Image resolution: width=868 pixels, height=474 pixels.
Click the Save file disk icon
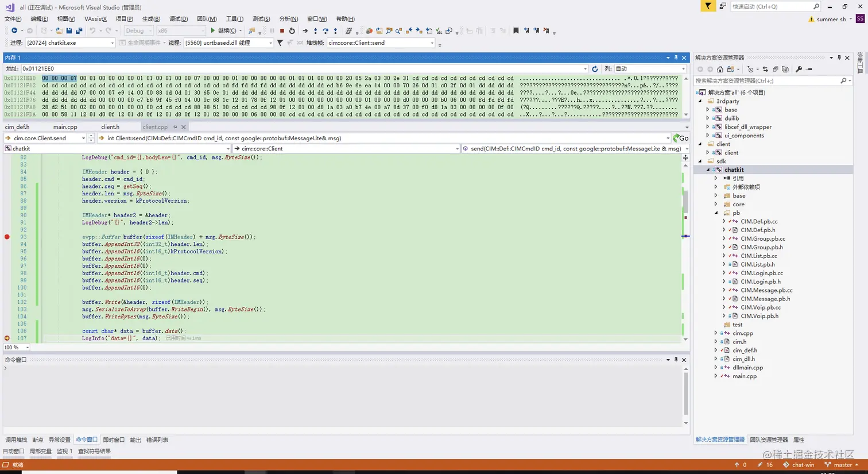pyautogui.click(x=69, y=31)
